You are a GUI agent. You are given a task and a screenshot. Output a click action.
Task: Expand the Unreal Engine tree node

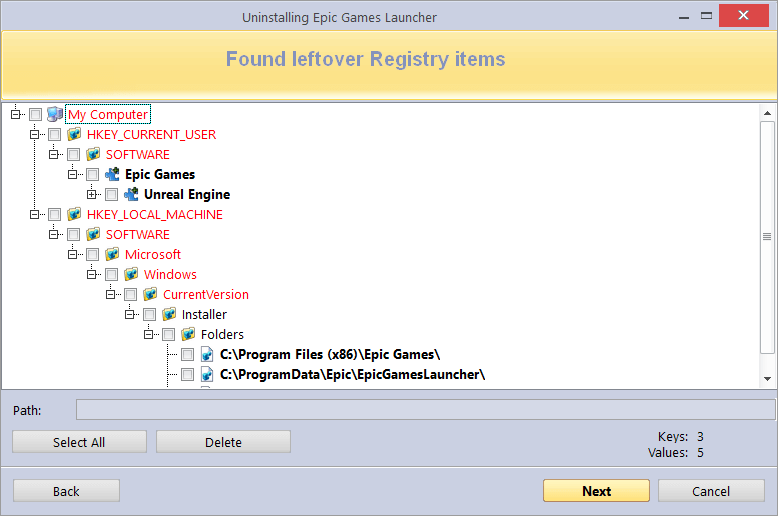[x=92, y=194]
